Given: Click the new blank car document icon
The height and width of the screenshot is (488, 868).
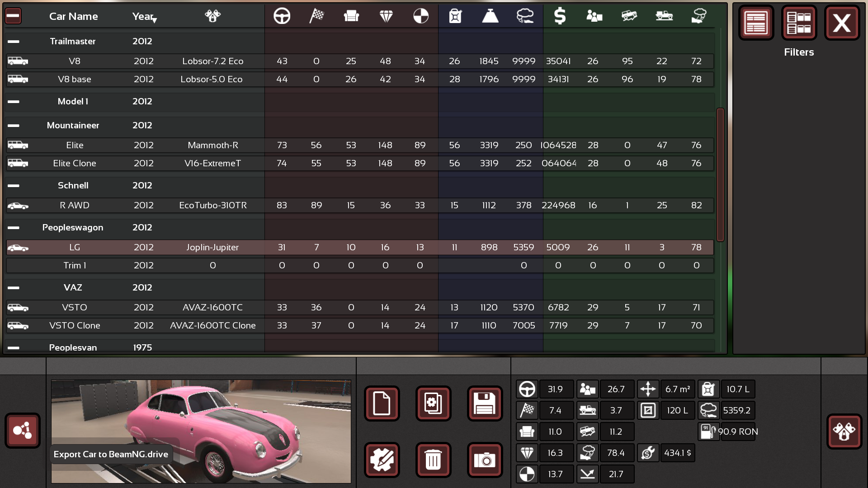Looking at the screenshot, I should tap(382, 404).
